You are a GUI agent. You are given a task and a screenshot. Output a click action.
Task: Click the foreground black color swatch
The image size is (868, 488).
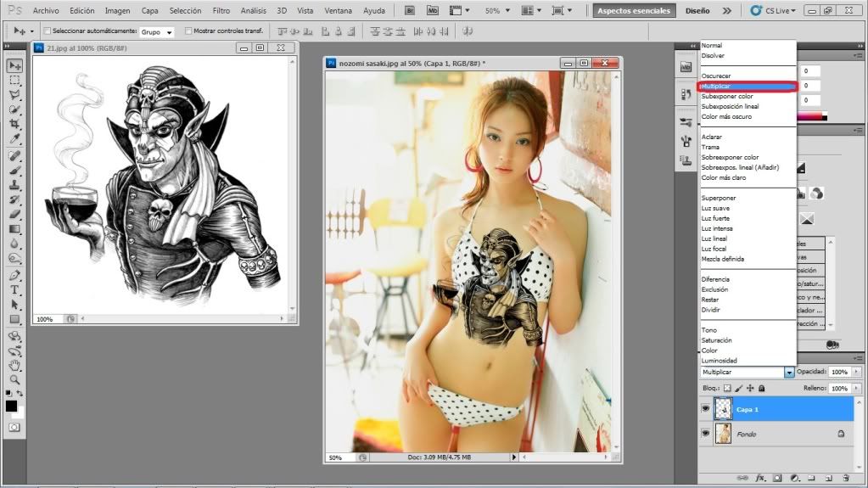[10, 406]
